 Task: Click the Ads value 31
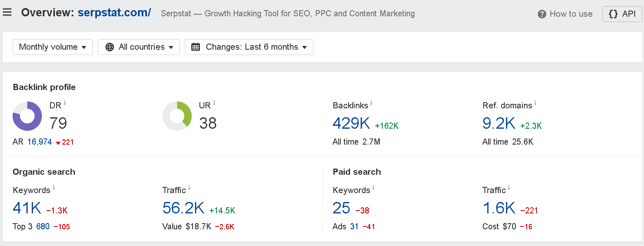pos(354,226)
